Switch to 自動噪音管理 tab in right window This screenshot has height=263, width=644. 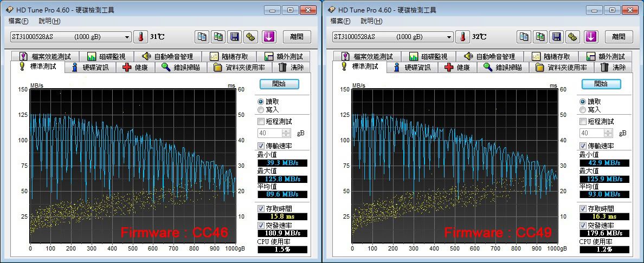[489, 56]
